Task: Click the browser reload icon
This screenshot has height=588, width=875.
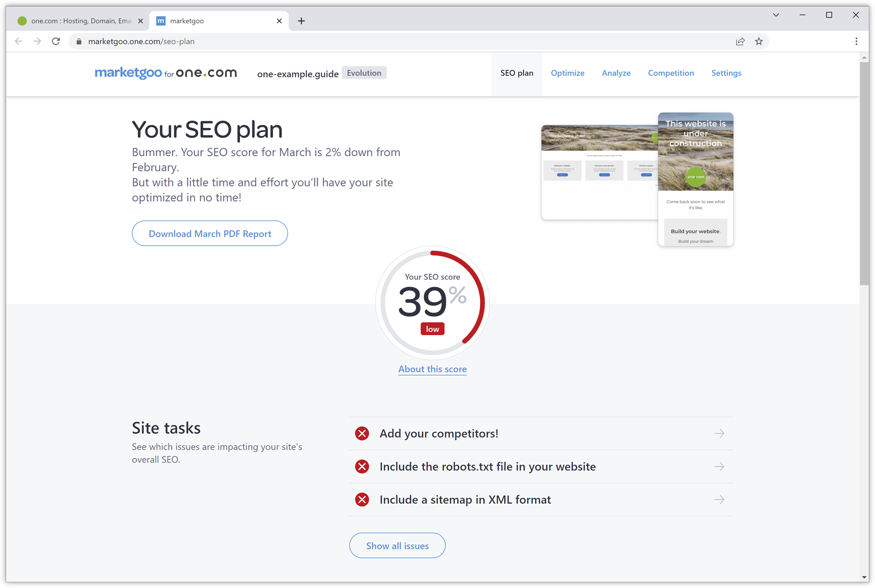Action: (x=56, y=41)
